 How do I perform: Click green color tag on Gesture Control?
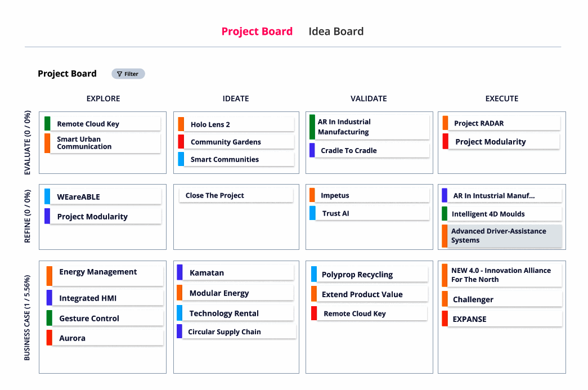pos(49,318)
